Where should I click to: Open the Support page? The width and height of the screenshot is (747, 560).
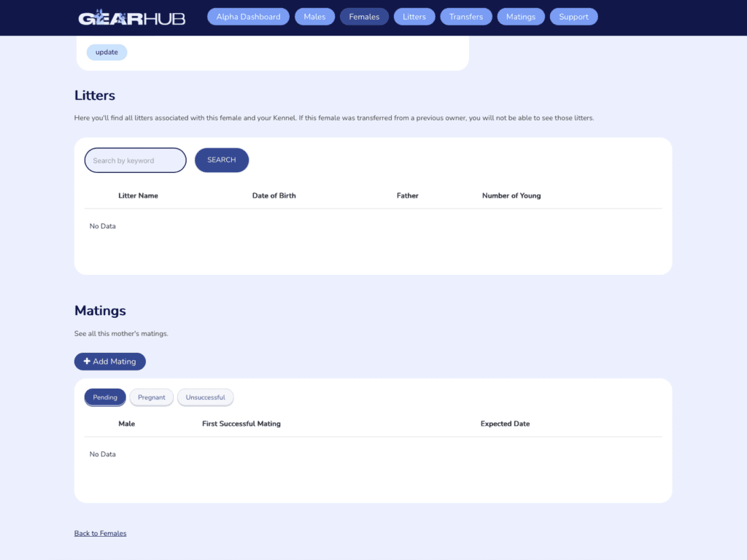tap(573, 17)
